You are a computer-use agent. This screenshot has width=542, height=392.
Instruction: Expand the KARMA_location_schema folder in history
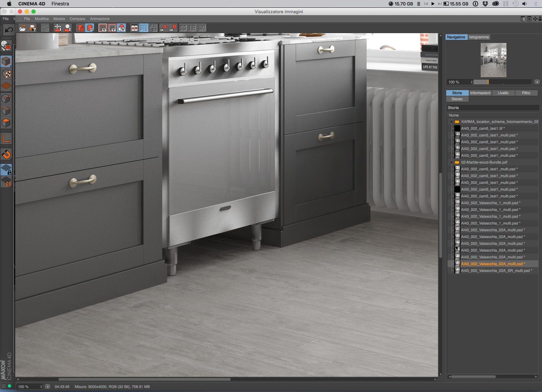pyautogui.click(x=452, y=122)
